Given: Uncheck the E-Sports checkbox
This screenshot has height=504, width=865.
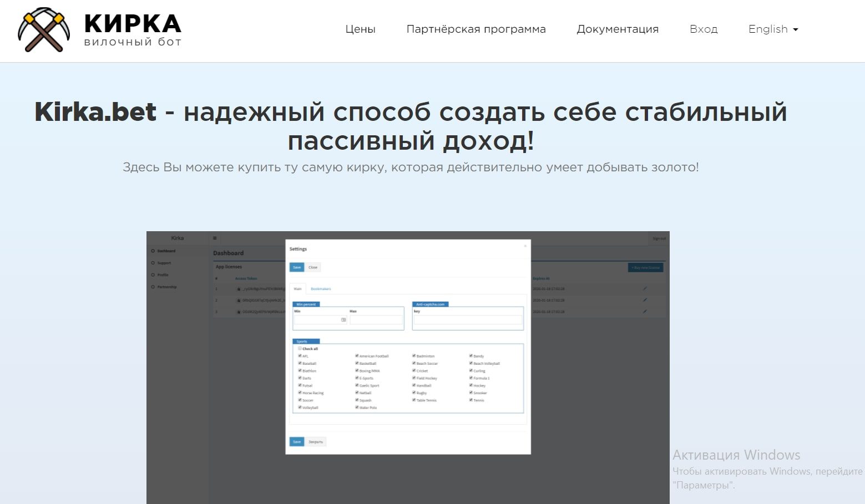Looking at the screenshot, I should pos(357,378).
